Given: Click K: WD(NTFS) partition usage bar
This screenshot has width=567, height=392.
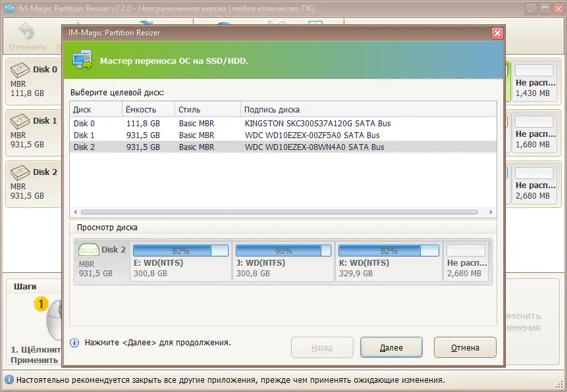Looking at the screenshot, I should 389,251.
